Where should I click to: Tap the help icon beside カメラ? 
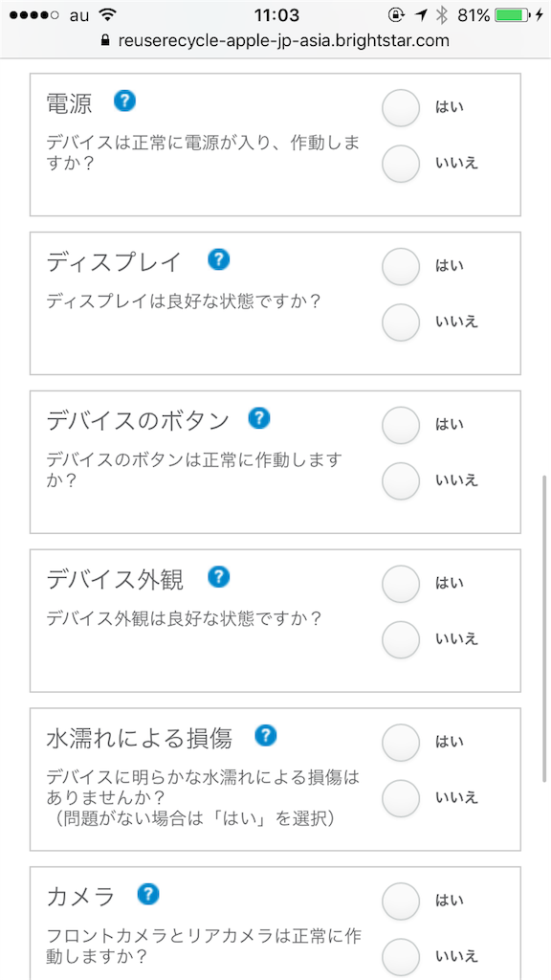click(148, 895)
